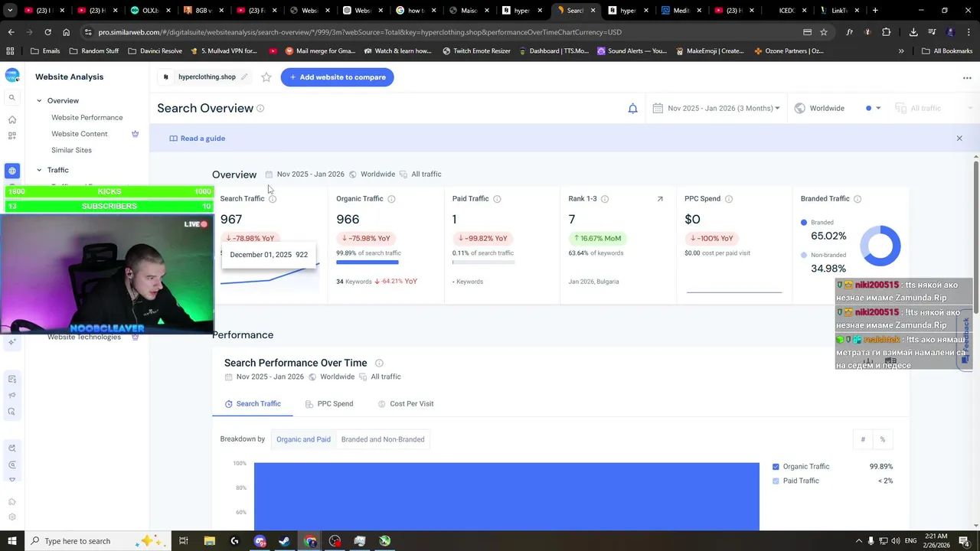Image resolution: width=980 pixels, height=551 pixels.
Task: Open Chrome's downloads icon in the toolbar
Action: coord(913,32)
